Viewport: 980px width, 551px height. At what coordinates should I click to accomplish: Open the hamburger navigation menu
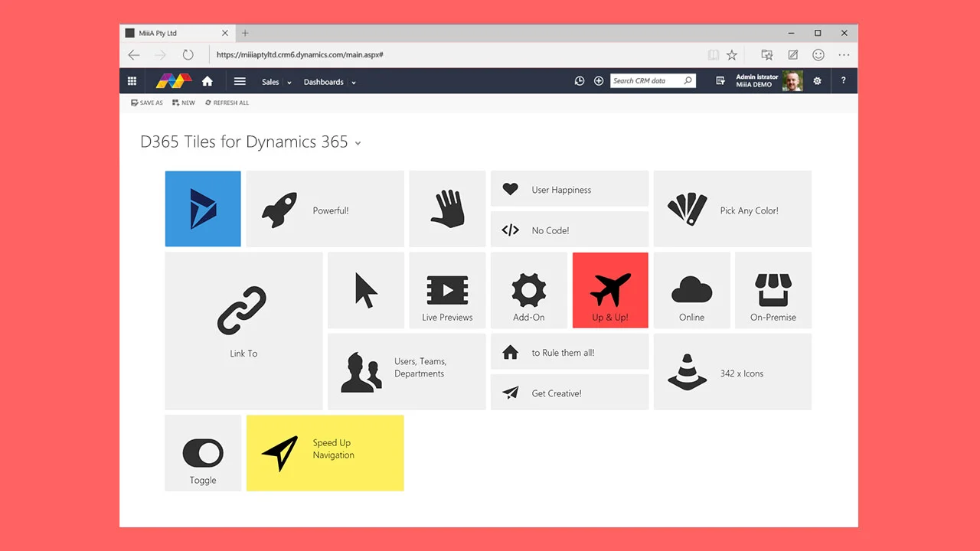(x=240, y=81)
